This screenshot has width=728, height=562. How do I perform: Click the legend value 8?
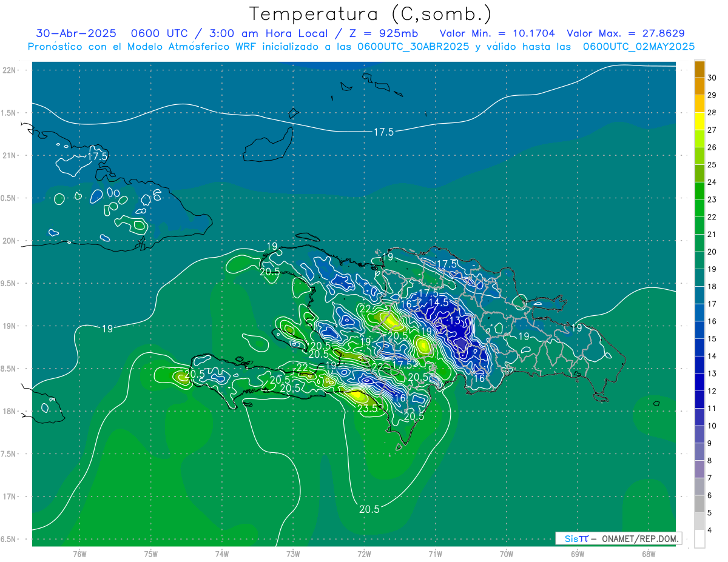pyautogui.click(x=711, y=461)
